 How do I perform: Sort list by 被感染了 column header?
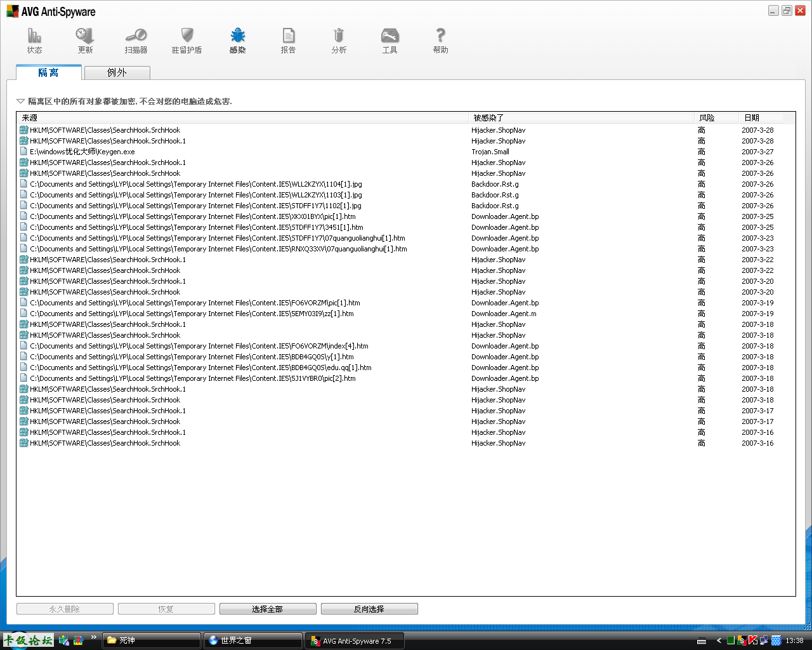pos(582,117)
